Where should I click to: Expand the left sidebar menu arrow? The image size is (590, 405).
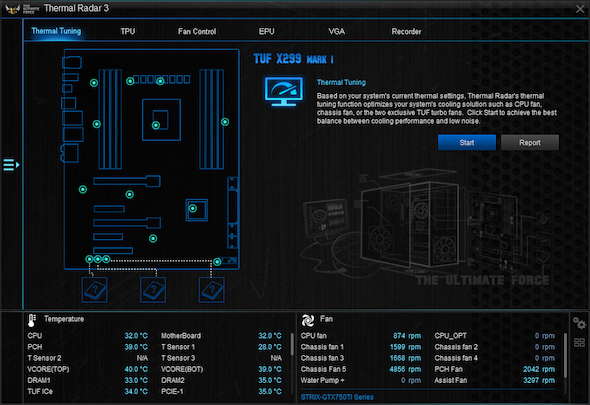point(11,164)
